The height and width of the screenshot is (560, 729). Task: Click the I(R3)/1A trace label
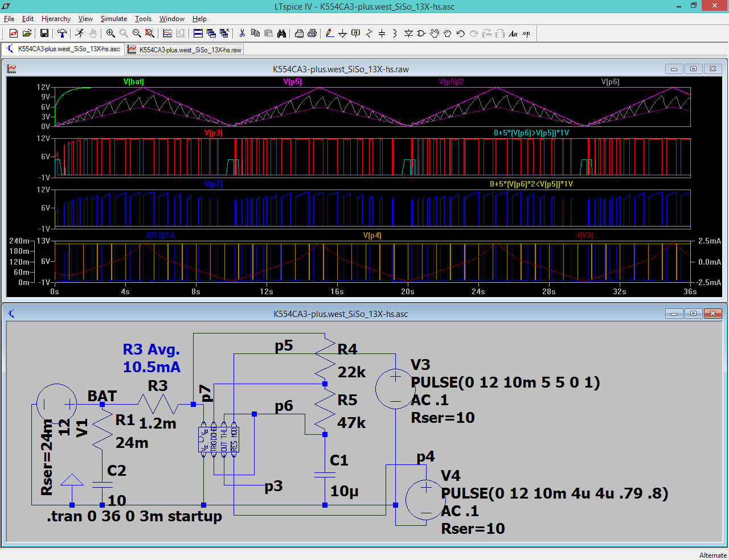161,236
